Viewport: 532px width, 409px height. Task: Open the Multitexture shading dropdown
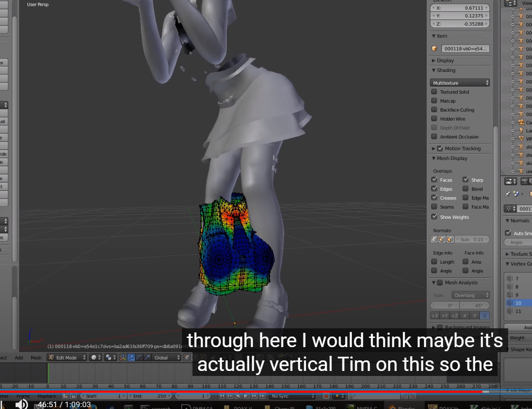click(460, 83)
